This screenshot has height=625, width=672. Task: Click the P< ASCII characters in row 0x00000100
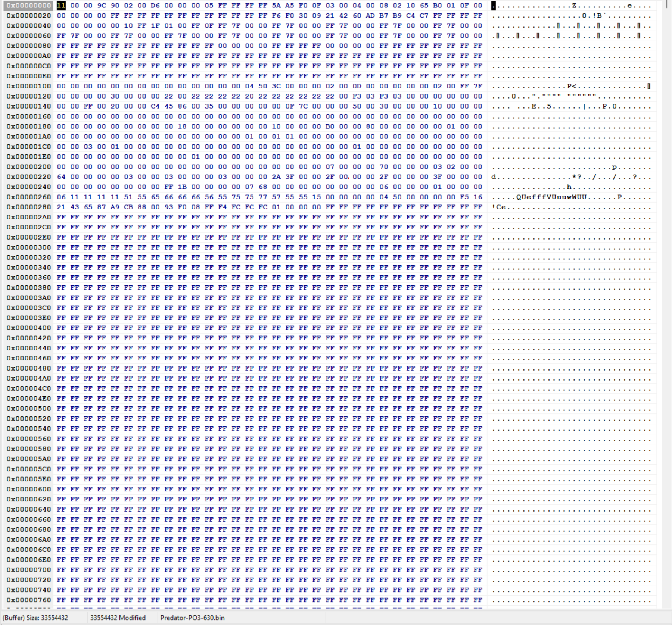572,86
